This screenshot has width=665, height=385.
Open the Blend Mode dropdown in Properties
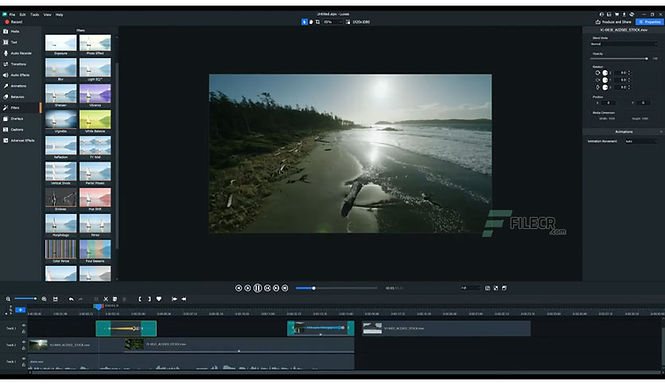[624, 44]
